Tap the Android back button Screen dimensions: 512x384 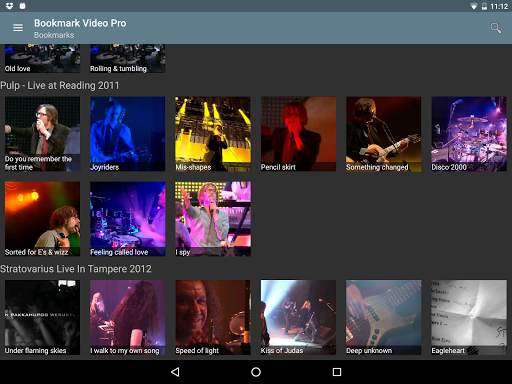(x=175, y=372)
